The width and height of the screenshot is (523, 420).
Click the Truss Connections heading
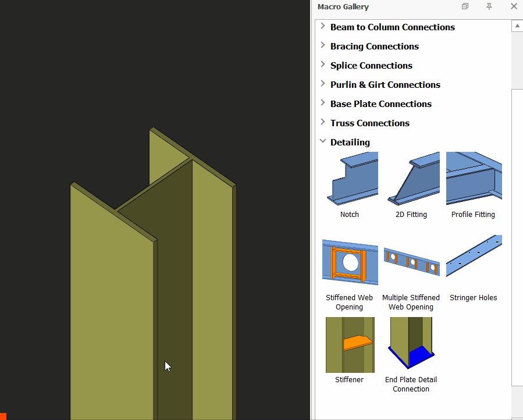pos(369,123)
